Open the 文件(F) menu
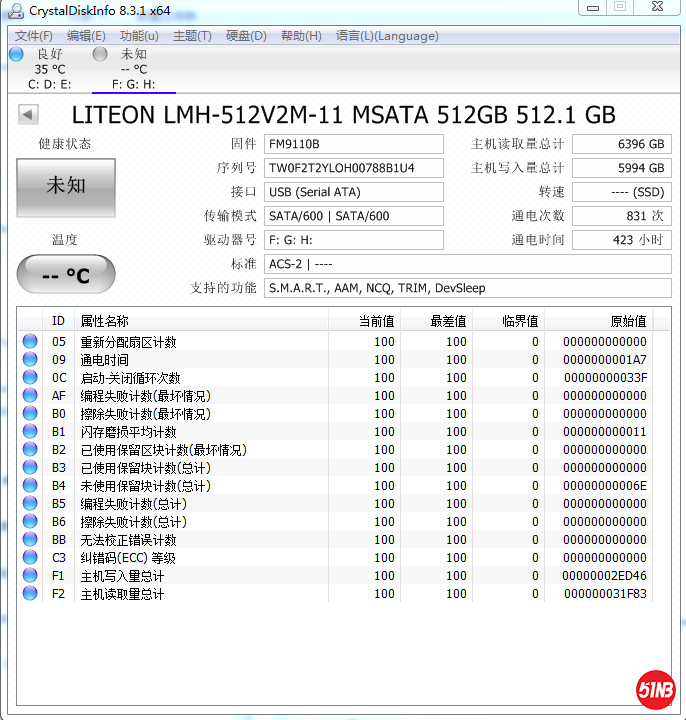Image resolution: width=686 pixels, height=720 pixels. (34, 36)
